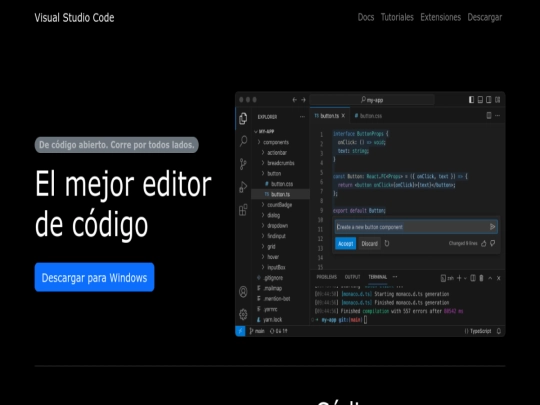Click the send arrow in the chat input
The height and width of the screenshot is (405, 540).
coord(492,227)
